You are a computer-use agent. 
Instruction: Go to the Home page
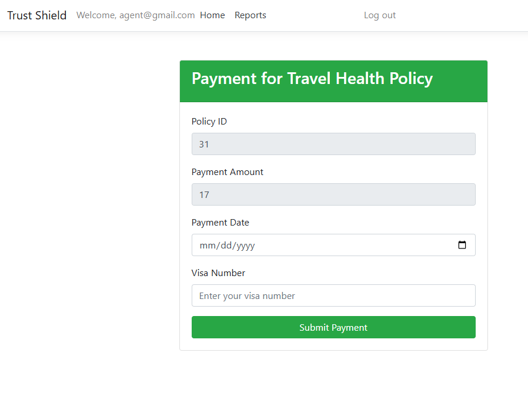212,15
